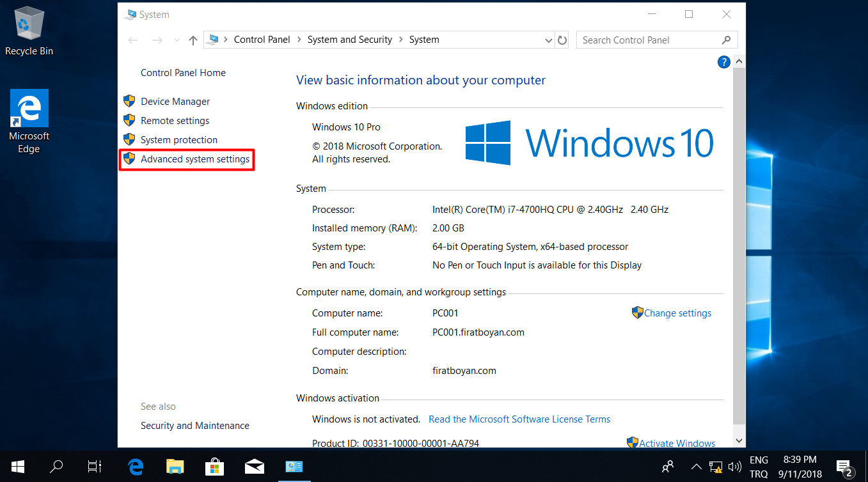This screenshot has width=868, height=482.
Task: Open System protection link
Action: (x=179, y=139)
